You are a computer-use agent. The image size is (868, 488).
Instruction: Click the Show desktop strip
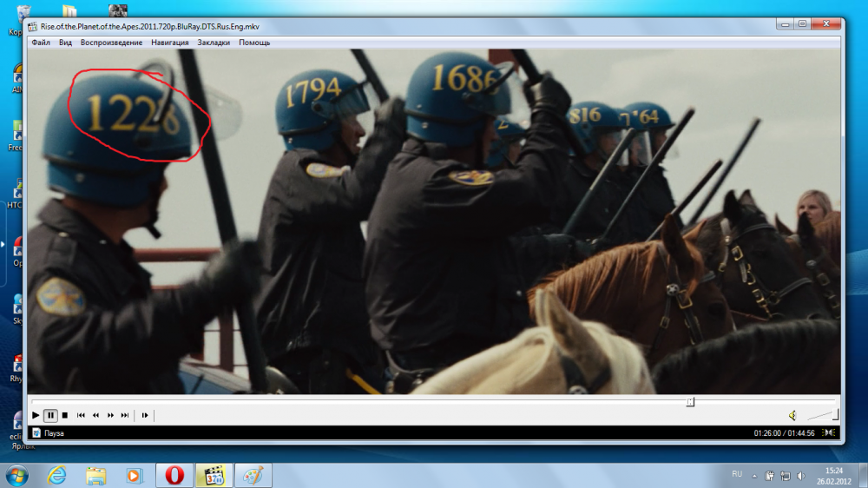tap(864, 475)
